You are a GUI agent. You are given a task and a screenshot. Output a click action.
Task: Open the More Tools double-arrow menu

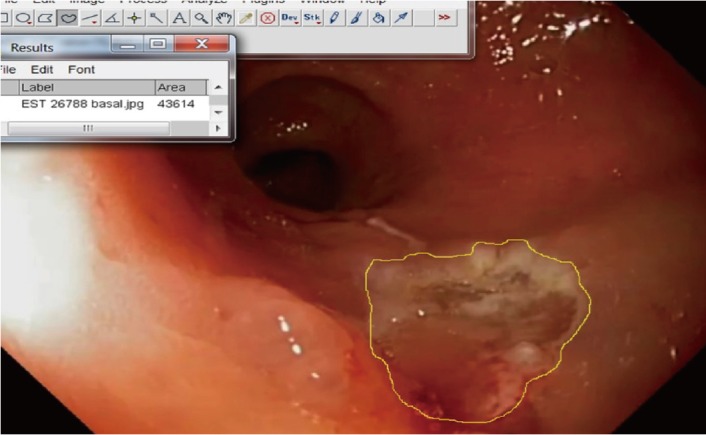[445, 18]
